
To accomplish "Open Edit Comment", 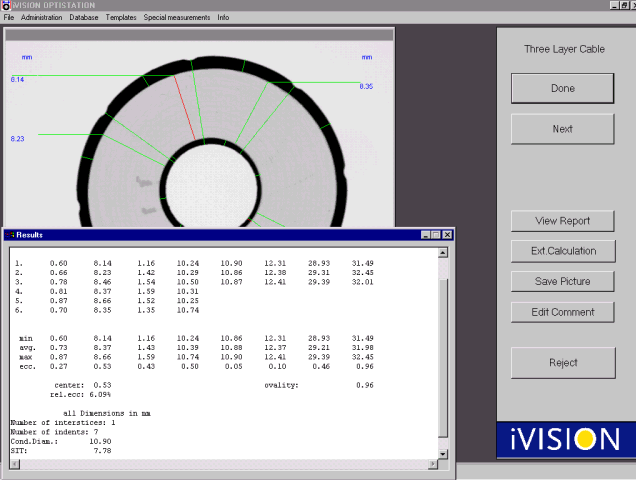I will [562, 312].
